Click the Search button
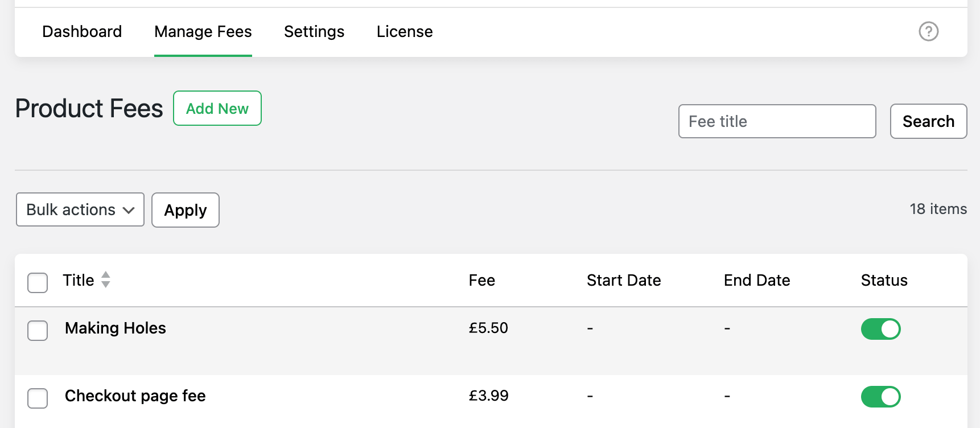980x428 pixels. click(x=928, y=121)
